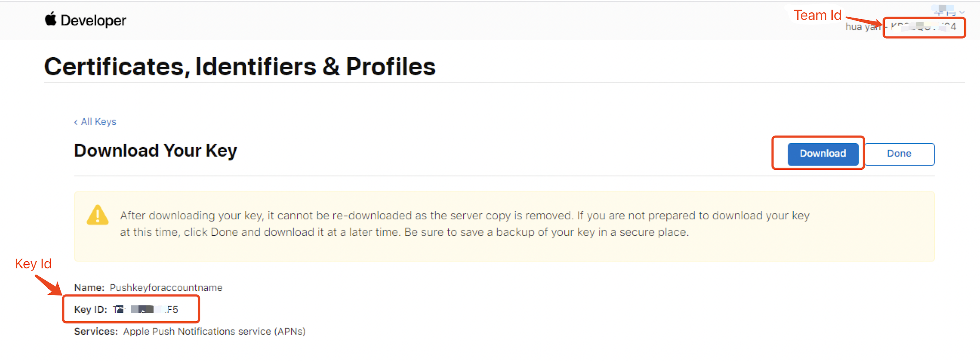Image resolution: width=980 pixels, height=361 pixels.
Task: Expand the account dropdown chevron at top right
Action: pos(962,12)
